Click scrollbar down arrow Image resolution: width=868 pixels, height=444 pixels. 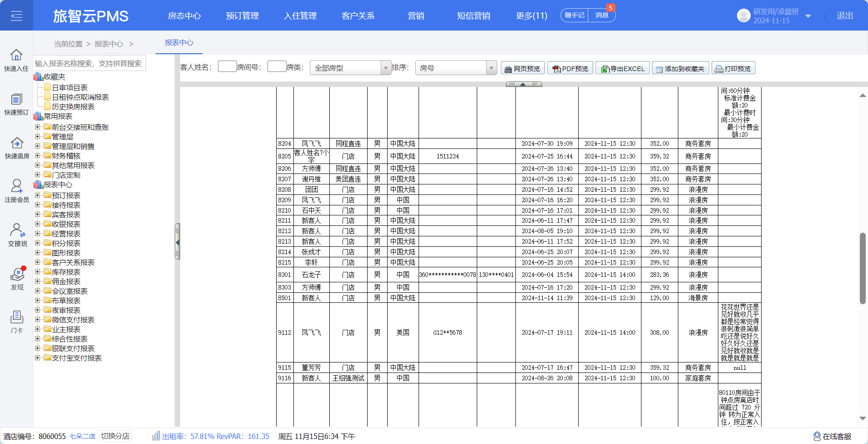pyautogui.click(x=862, y=418)
